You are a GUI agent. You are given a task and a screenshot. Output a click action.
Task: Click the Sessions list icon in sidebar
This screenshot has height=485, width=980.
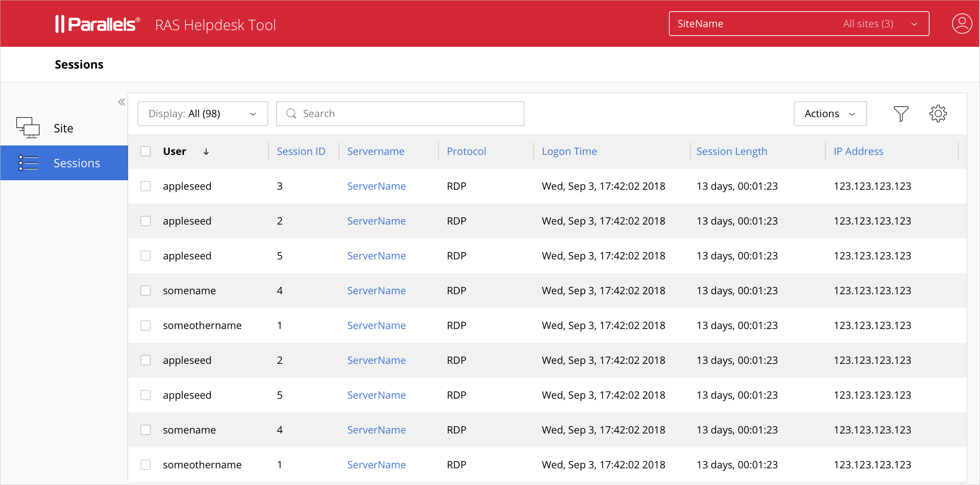click(29, 163)
